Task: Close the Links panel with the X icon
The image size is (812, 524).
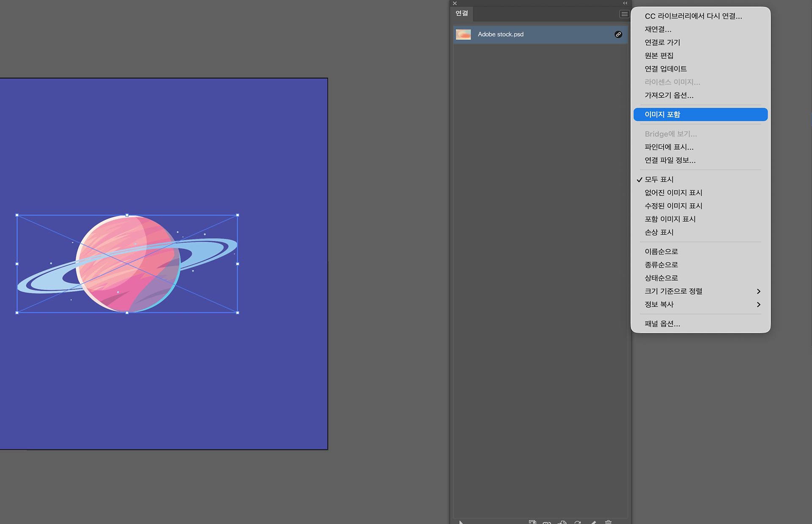Action: coord(455,3)
